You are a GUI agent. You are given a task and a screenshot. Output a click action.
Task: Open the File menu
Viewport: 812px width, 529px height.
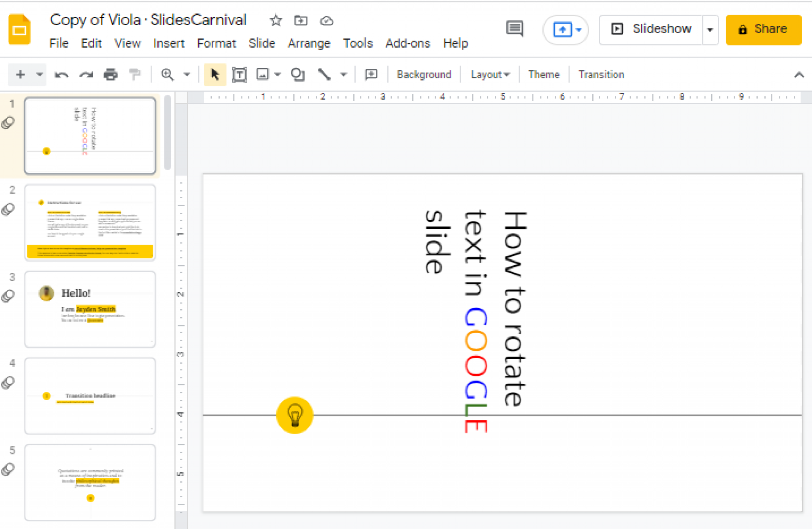pos(59,43)
